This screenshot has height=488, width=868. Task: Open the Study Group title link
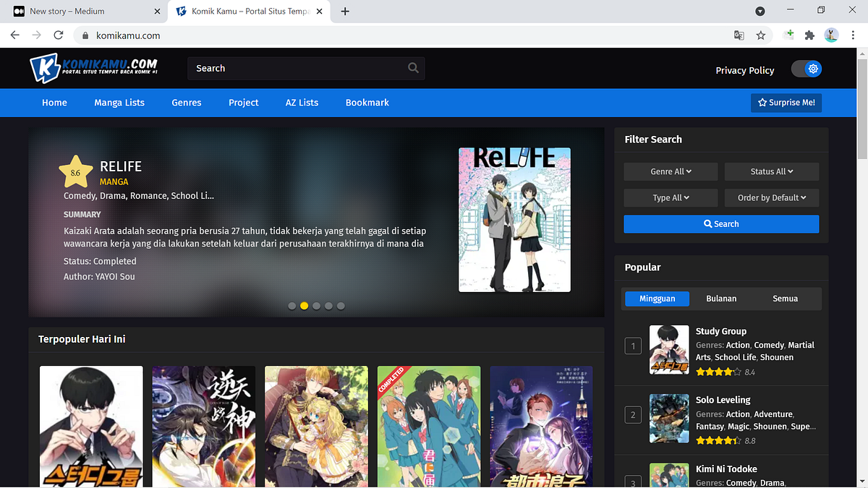coord(721,331)
